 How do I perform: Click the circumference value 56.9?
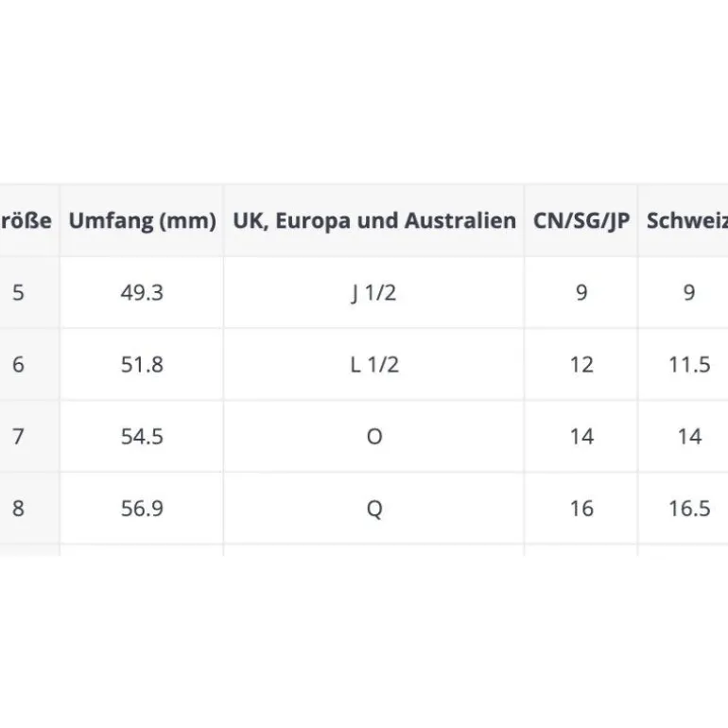pos(142,509)
